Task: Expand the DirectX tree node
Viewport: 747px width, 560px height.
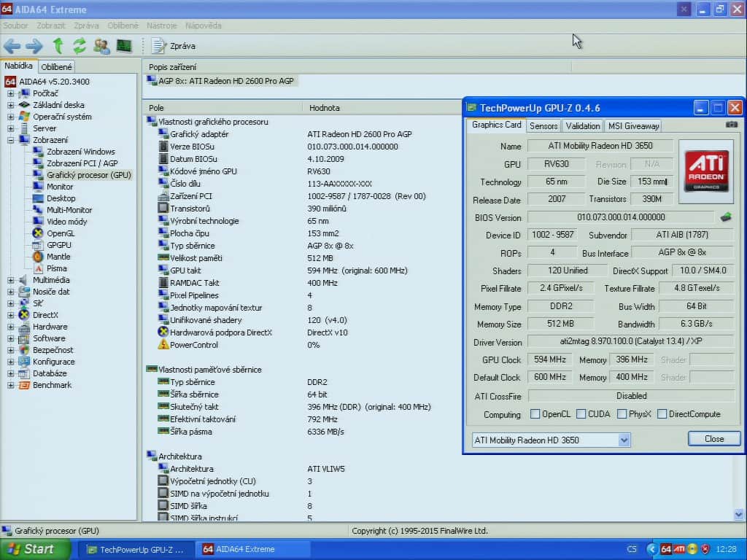Action: point(10,315)
